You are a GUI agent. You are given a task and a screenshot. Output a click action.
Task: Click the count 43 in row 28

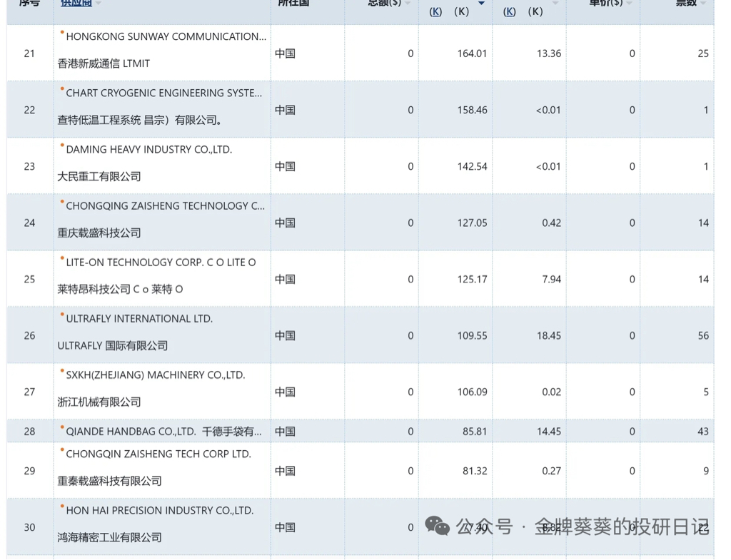[703, 432]
